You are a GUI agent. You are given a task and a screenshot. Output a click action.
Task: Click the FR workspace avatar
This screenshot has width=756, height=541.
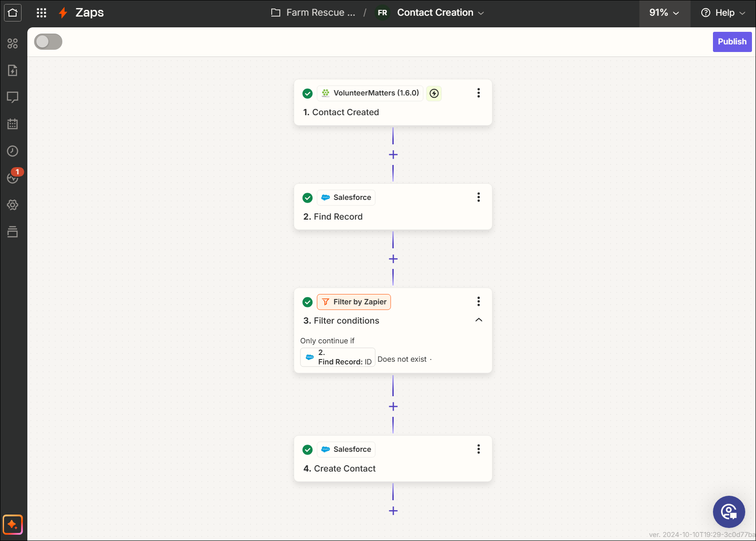coord(382,13)
